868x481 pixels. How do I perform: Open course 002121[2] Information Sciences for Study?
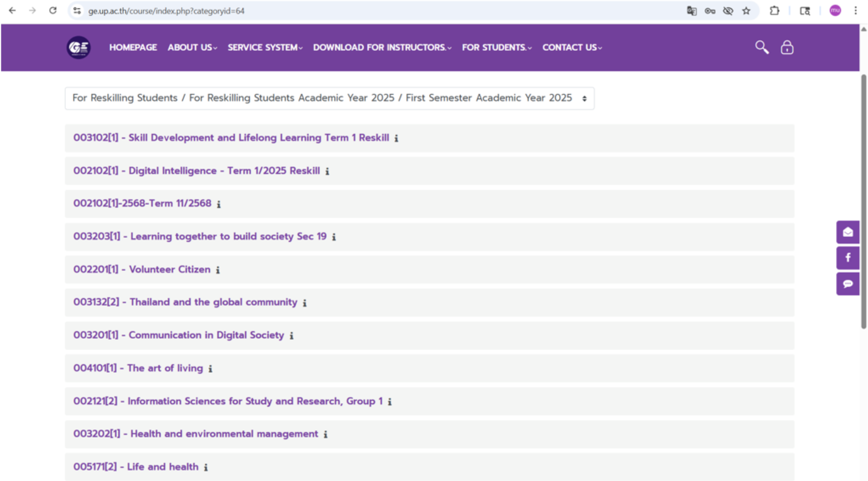[x=228, y=401]
